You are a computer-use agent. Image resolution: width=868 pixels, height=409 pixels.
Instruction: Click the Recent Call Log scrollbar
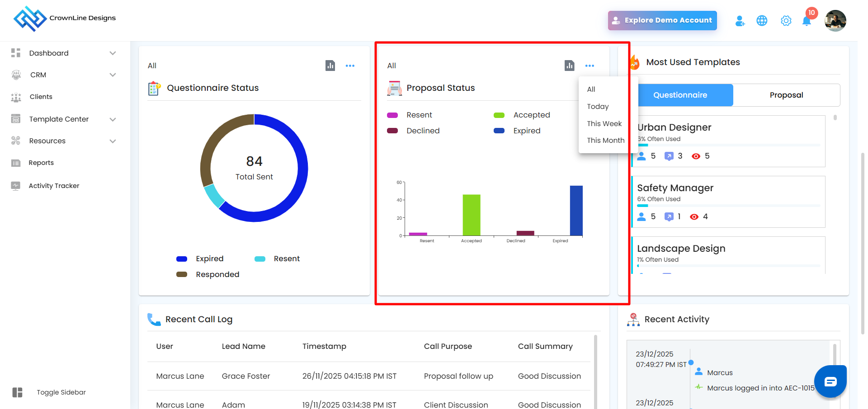[x=595, y=371]
